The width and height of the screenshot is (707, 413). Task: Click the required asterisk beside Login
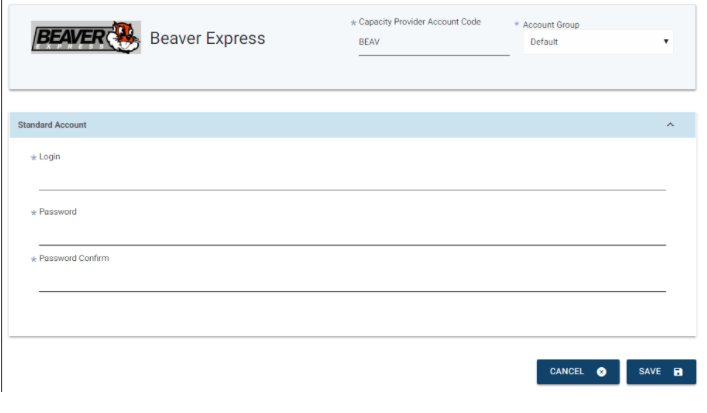tap(33, 157)
